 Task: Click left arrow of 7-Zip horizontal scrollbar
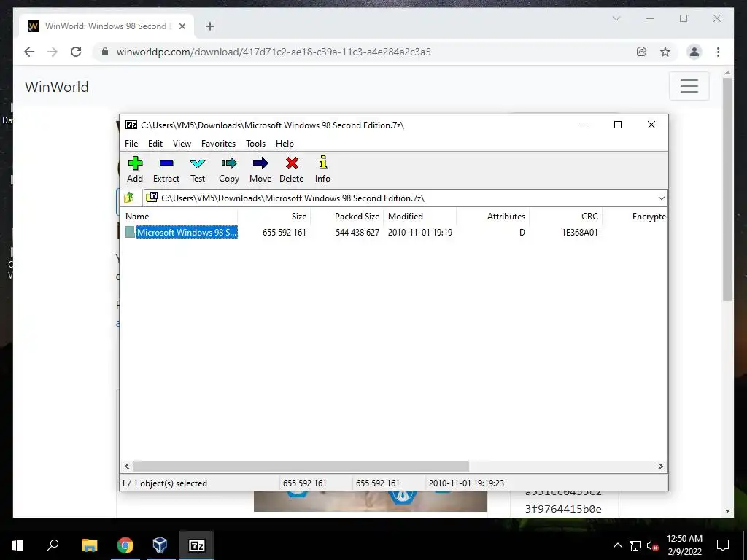point(127,466)
